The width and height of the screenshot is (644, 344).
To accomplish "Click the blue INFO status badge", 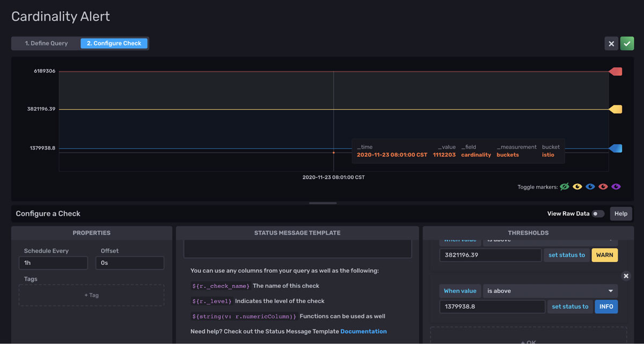I will [x=606, y=306].
